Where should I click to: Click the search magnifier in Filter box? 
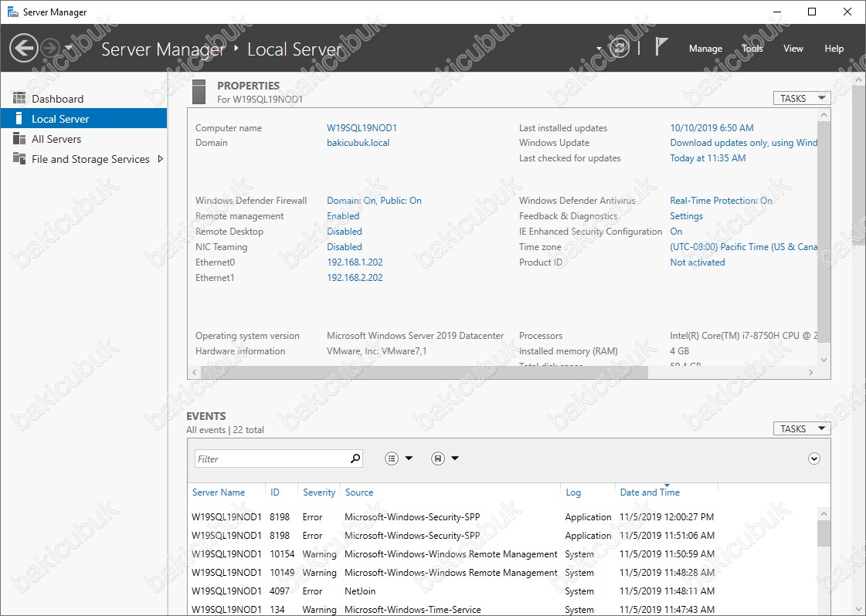point(355,458)
